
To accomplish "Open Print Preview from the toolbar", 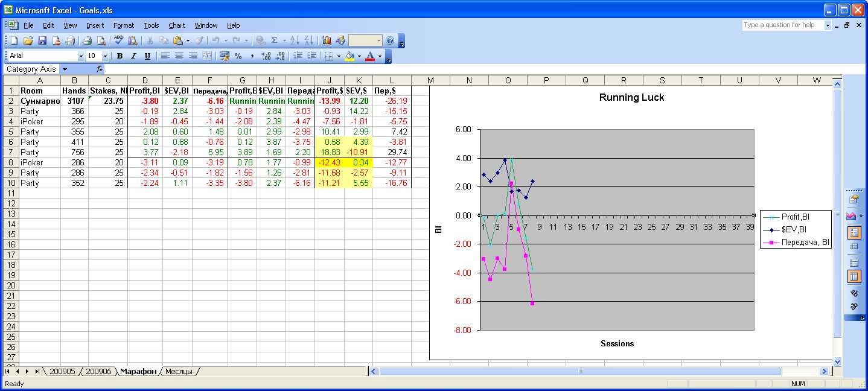I will pyautogui.click(x=101, y=40).
